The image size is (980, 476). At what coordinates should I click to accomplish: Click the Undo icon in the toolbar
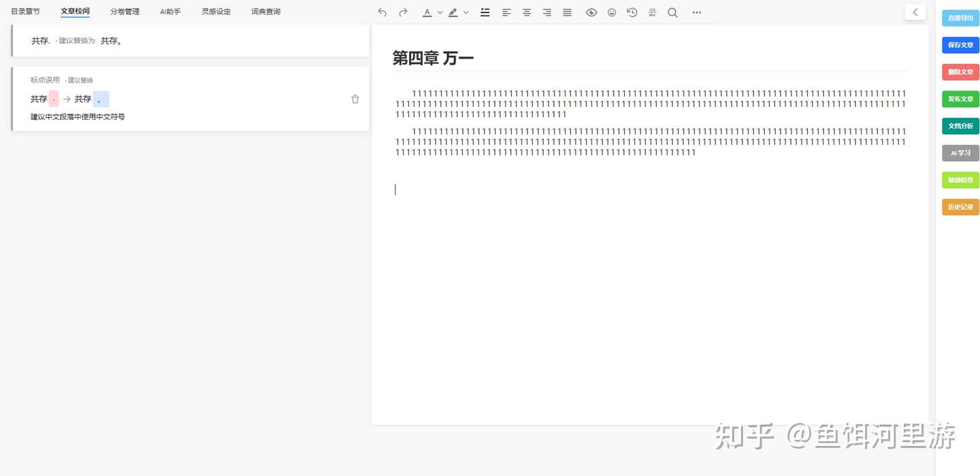[382, 12]
